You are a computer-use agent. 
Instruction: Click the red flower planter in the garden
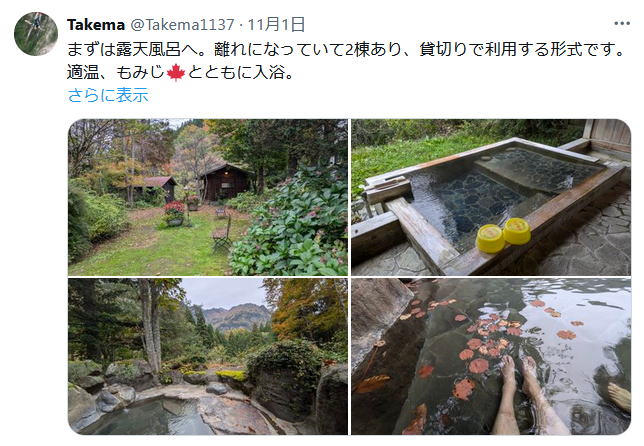tap(175, 214)
